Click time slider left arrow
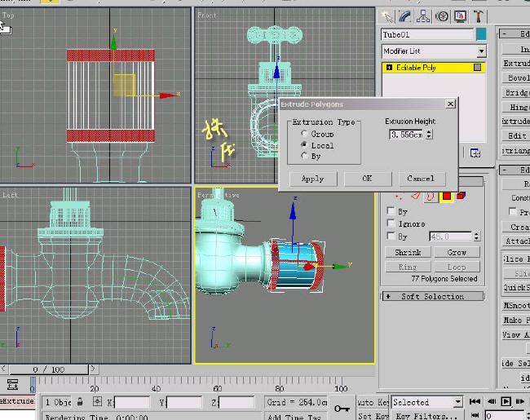This screenshot has height=420, width=530. [4, 369]
